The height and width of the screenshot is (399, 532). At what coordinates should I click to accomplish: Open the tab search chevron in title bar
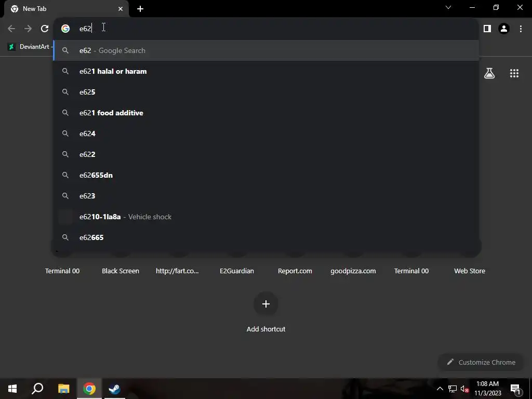(x=448, y=7)
